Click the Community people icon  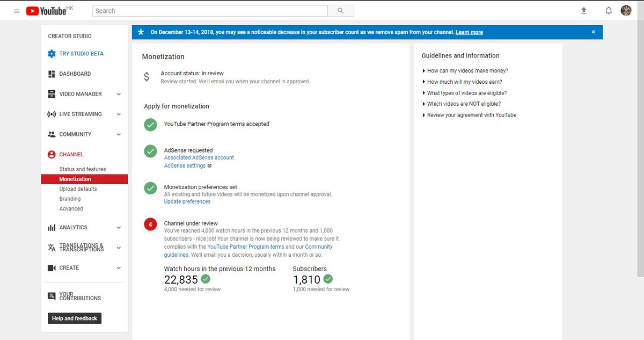pyautogui.click(x=52, y=134)
